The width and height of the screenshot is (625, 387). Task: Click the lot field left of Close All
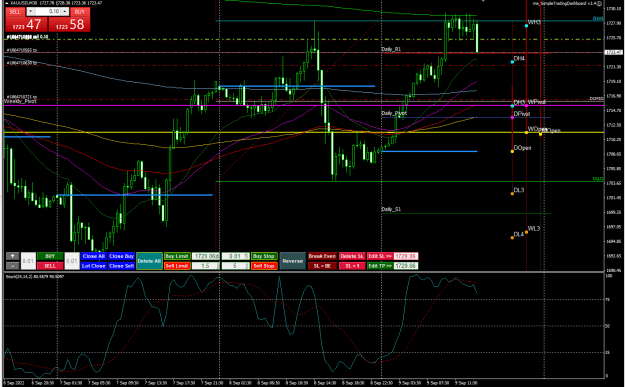coord(72,261)
